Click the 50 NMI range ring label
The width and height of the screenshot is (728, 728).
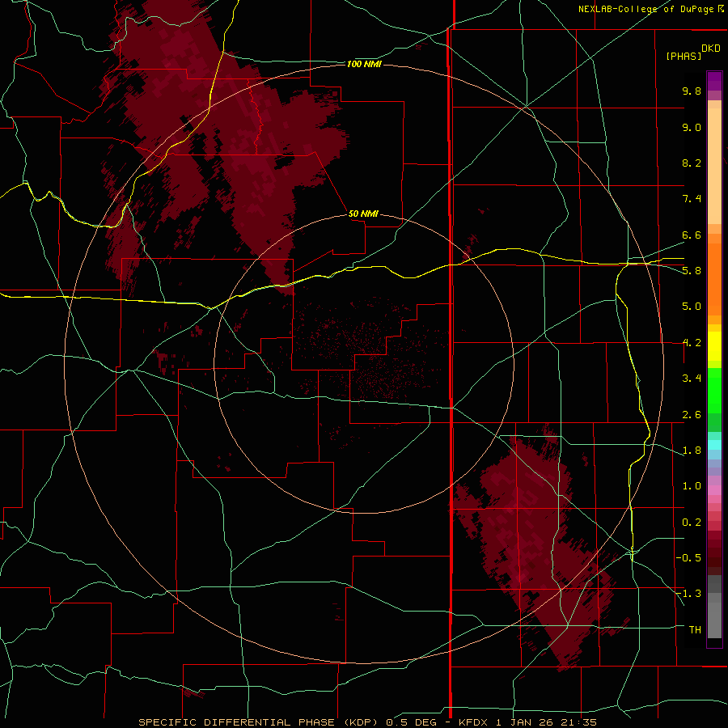click(x=363, y=214)
